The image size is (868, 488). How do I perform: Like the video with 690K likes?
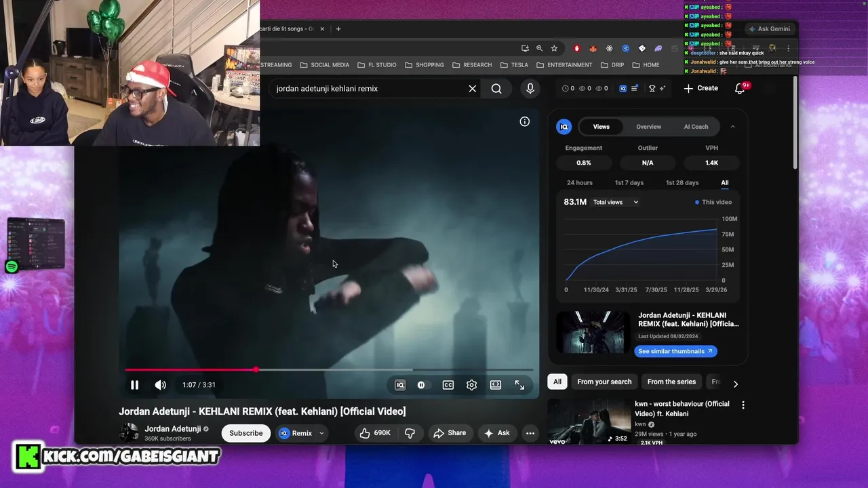click(x=375, y=433)
